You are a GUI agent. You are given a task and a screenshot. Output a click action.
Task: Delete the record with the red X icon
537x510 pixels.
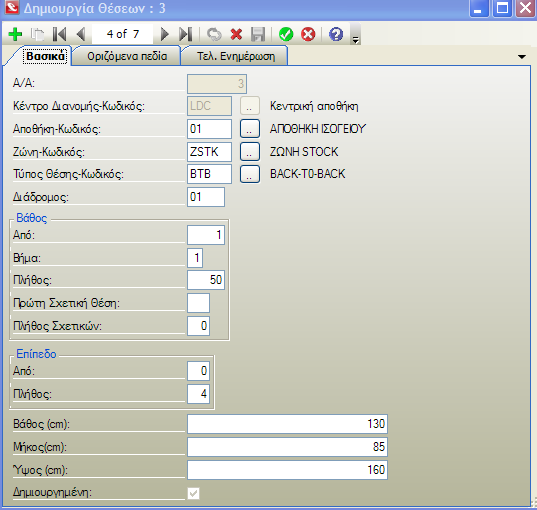pyautogui.click(x=236, y=34)
